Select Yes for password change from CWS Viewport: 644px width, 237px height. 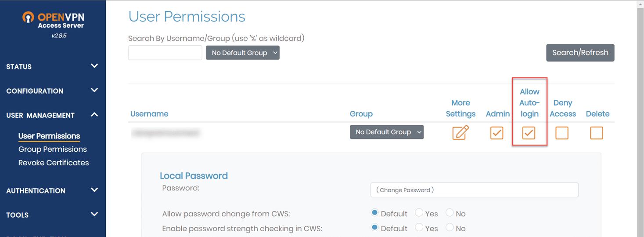(x=419, y=213)
